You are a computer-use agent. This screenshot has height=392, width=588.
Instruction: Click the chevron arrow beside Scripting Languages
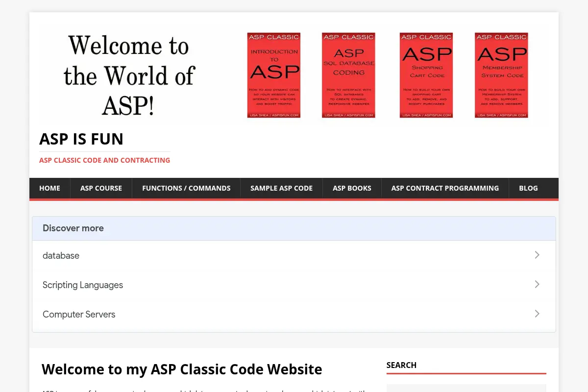537,284
